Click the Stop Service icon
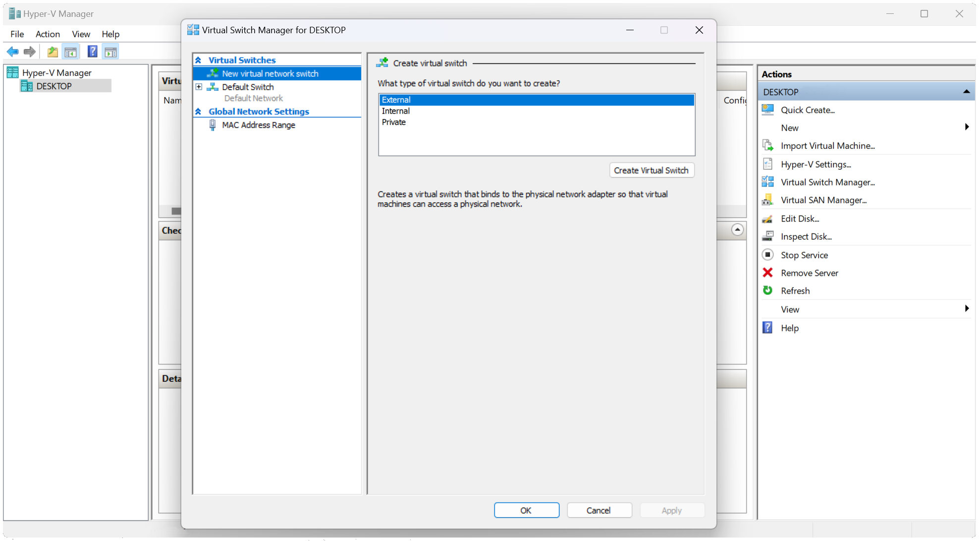Screen dimensions: 980x541 [767, 255]
